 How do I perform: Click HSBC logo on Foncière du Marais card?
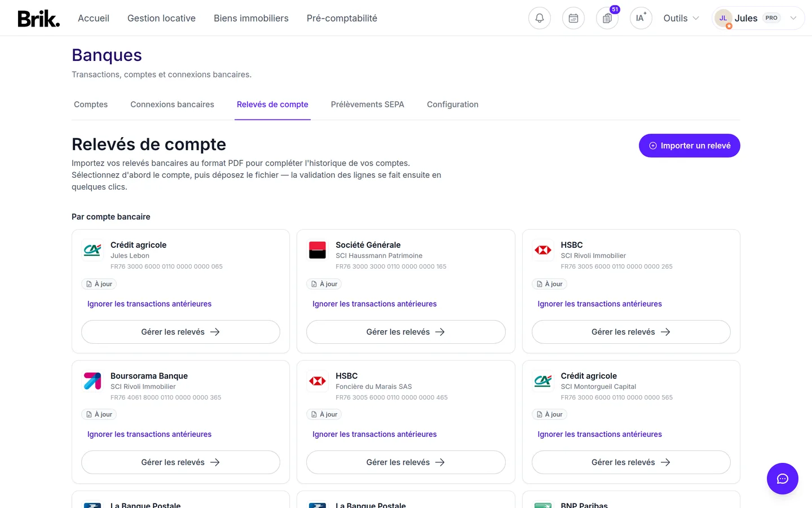point(317,381)
